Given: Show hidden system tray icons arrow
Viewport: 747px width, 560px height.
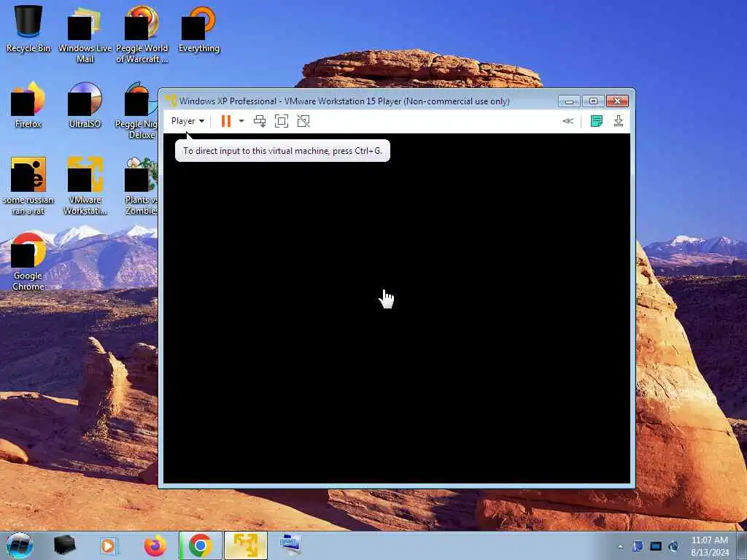Looking at the screenshot, I should [620, 546].
